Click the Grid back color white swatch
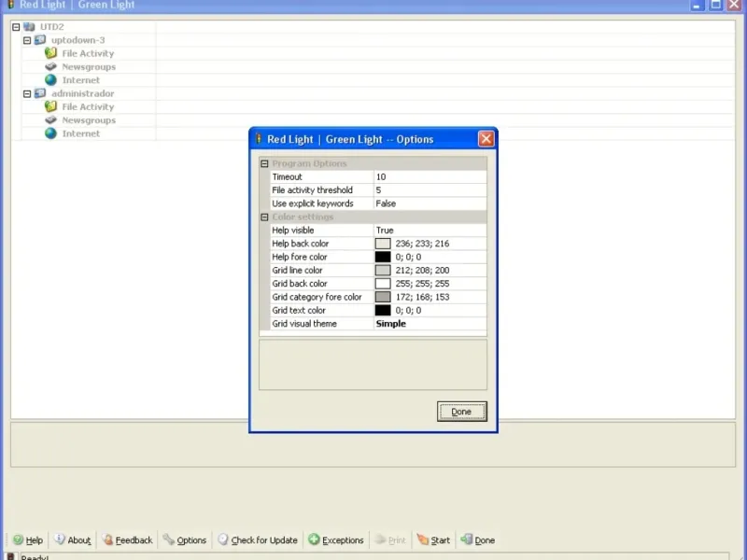This screenshot has width=747, height=560. coord(383,284)
